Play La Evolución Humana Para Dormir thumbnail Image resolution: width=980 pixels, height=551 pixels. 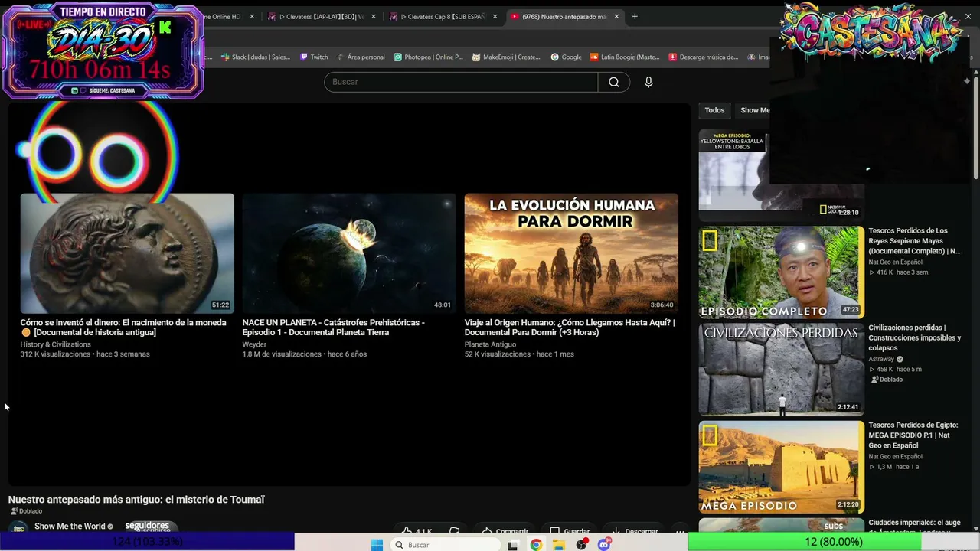coord(571,253)
